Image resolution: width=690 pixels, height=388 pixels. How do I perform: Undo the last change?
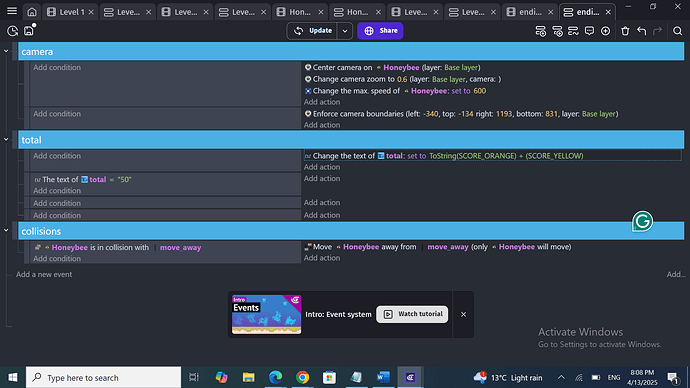pos(642,31)
